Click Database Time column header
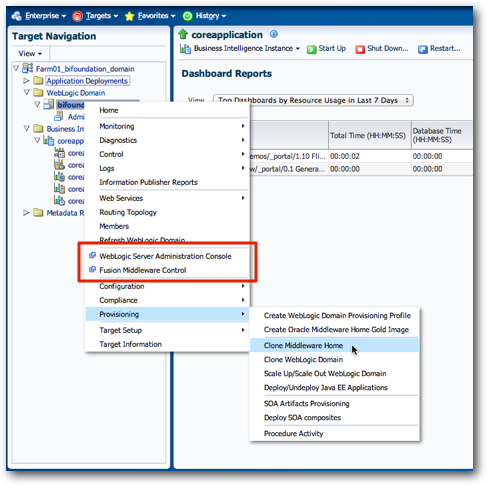The width and height of the screenshot is (487, 485). [x=442, y=135]
